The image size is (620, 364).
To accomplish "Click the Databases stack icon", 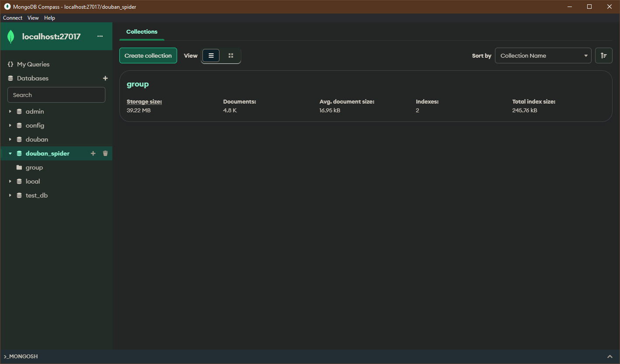I will pyautogui.click(x=10, y=78).
